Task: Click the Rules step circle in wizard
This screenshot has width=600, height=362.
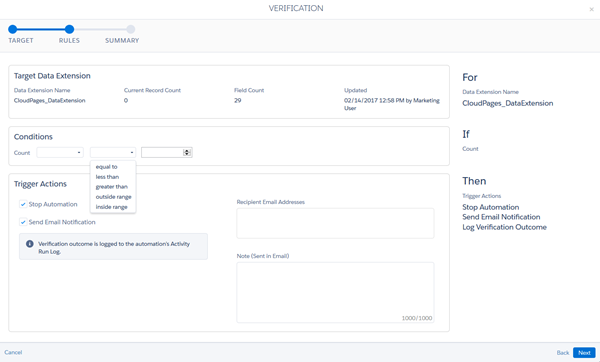Action: [x=69, y=29]
